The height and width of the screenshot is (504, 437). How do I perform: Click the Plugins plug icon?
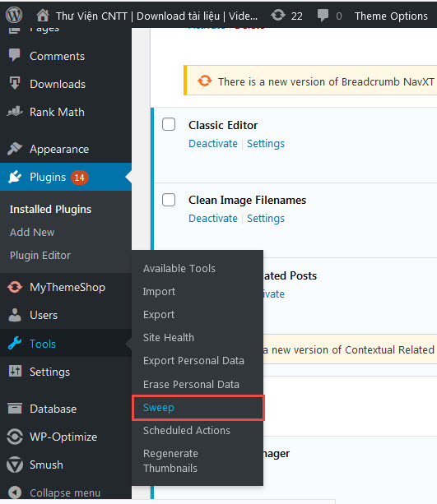point(15,177)
